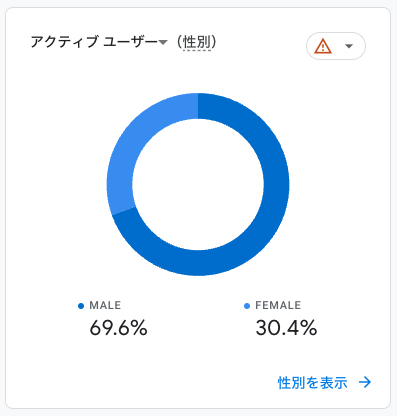Image resolution: width=397 pixels, height=416 pixels.
Task: Click the 30.4% female value
Action: pos(286,328)
